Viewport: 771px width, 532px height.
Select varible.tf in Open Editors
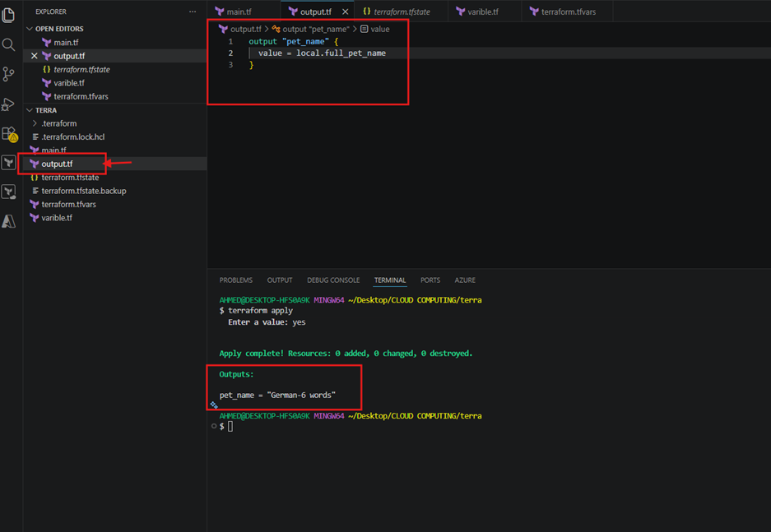pyautogui.click(x=115, y=83)
